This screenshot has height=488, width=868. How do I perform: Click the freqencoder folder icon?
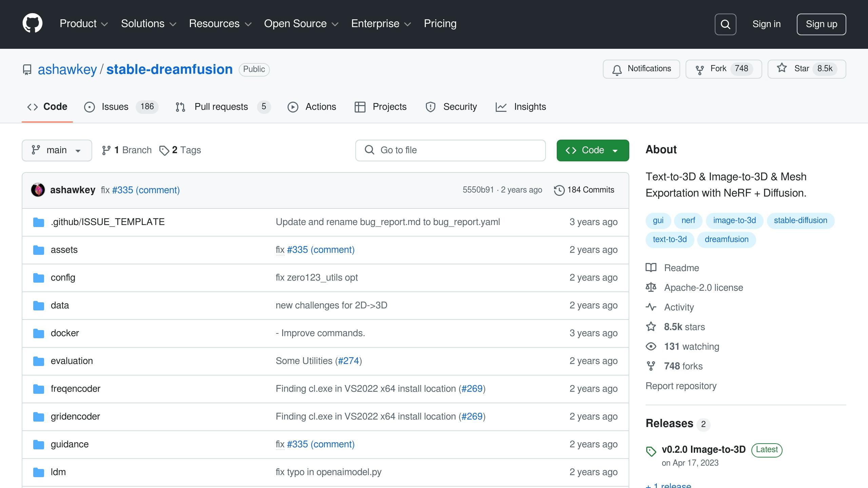click(39, 389)
